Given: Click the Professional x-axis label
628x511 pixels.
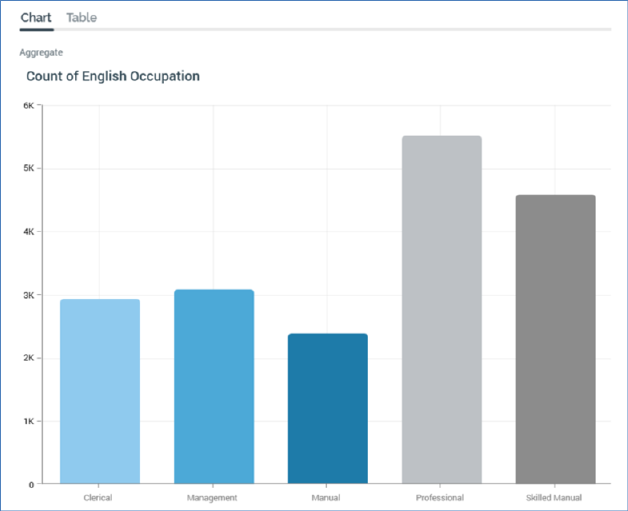Looking at the screenshot, I should pyautogui.click(x=440, y=498).
